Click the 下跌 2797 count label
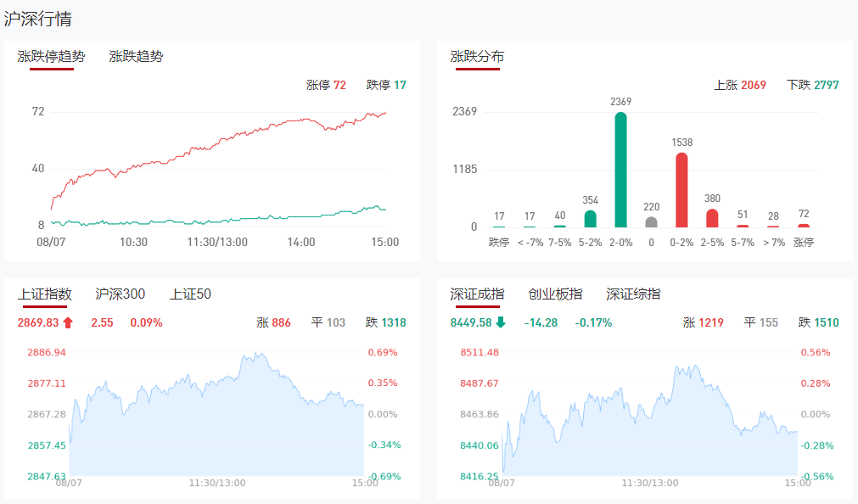The width and height of the screenshot is (858, 504). point(812,85)
